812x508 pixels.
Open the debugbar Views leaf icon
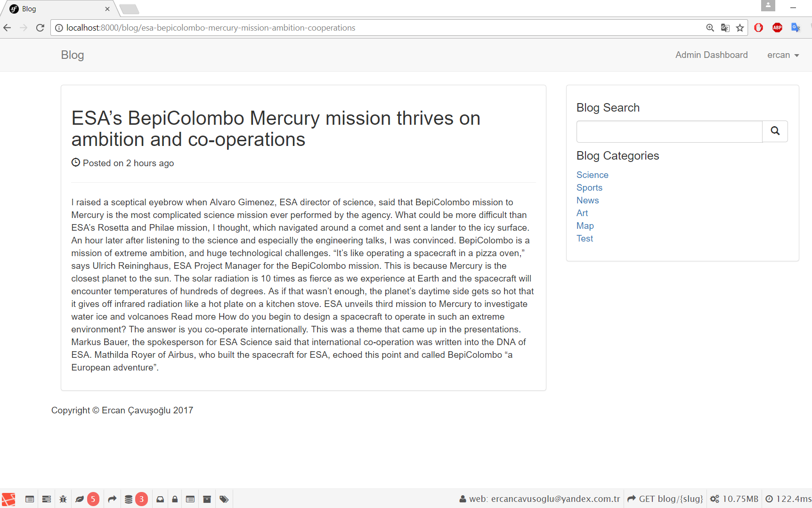80,499
